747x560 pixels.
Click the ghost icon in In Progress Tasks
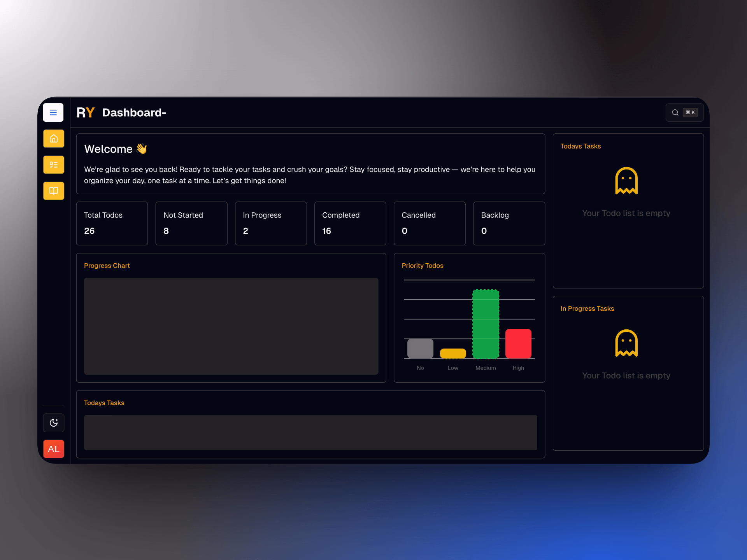tap(626, 343)
